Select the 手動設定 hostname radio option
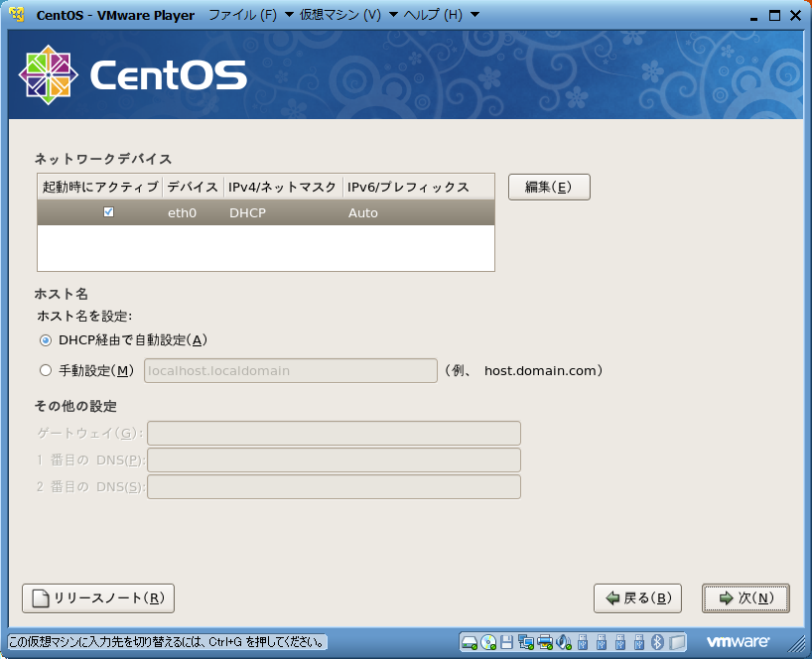This screenshot has width=812, height=659. click(45, 370)
